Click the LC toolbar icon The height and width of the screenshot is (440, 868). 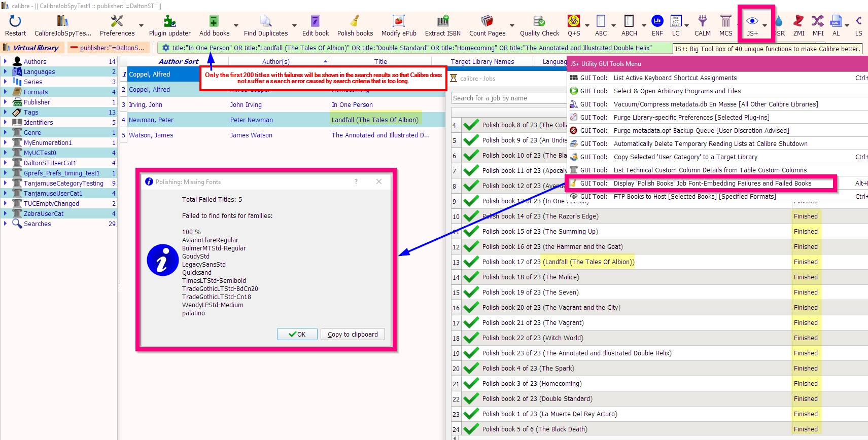(x=676, y=21)
